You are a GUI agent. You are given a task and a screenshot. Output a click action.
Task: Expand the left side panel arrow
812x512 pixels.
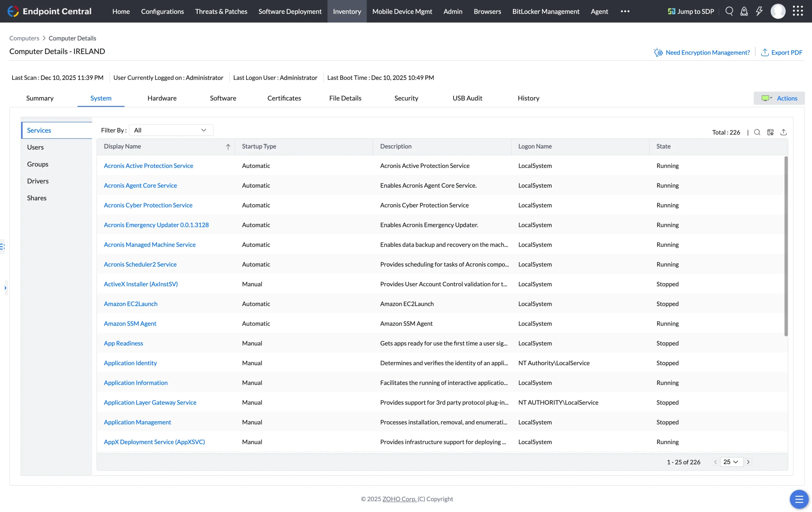5,288
